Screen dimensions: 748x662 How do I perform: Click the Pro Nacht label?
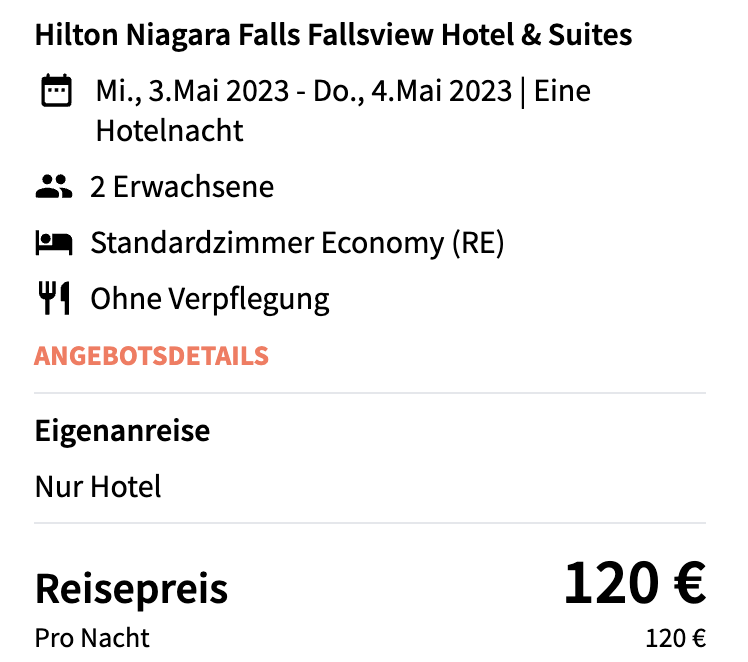pos(92,638)
